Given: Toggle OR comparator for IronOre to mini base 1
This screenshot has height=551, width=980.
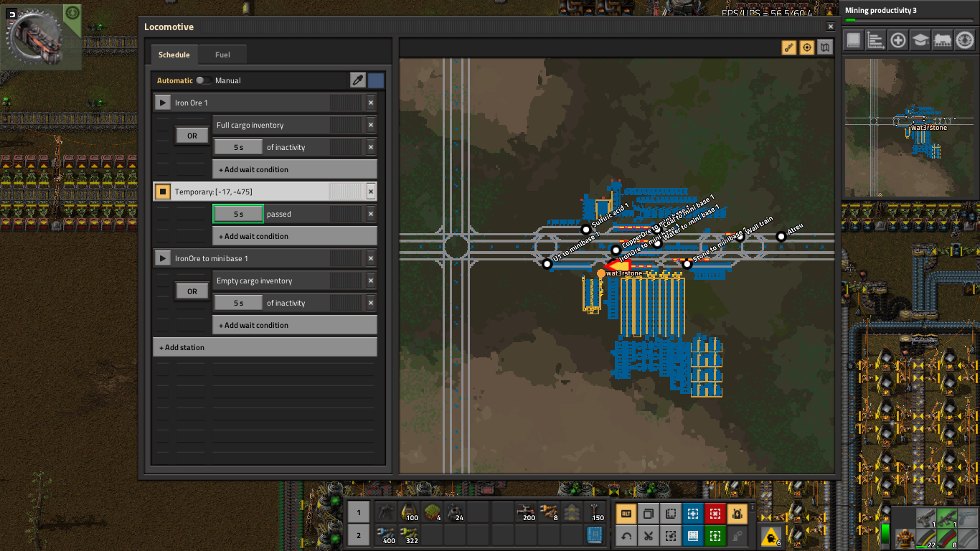Looking at the screenshot, I should 192,291.
